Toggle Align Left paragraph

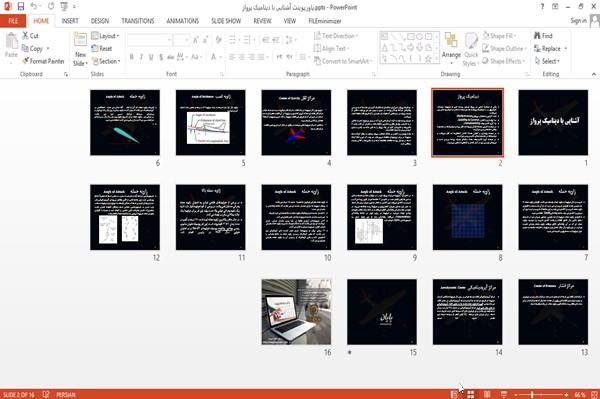point(232,57)
